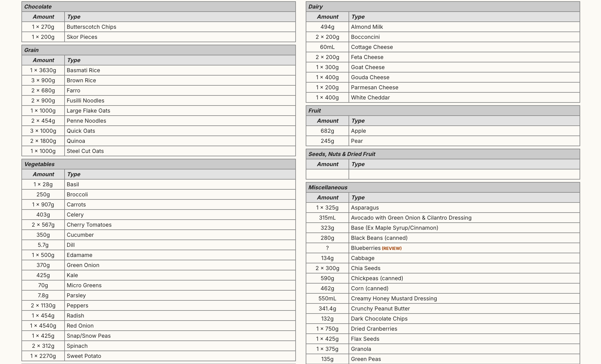Select the Granola entry
Image resolution: width=601 pixels, height=364 pixels.
click(443, 349)
